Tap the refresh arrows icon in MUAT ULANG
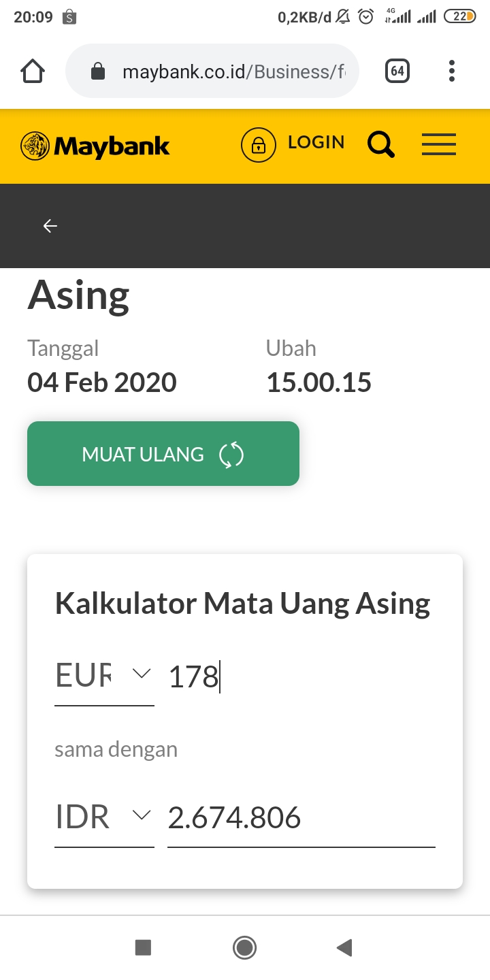 pyautogui.click(x=231, y=455)
